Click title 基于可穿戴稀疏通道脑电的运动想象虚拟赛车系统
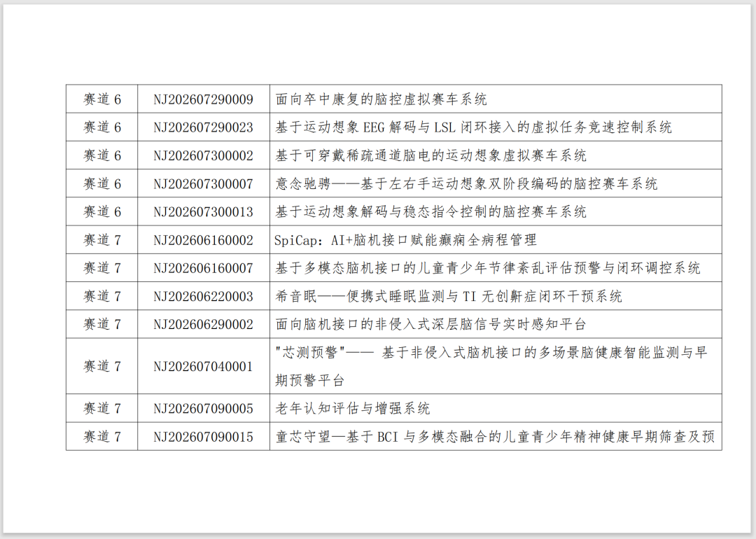The width and height of the screenshot is (756, 539). tap(430, 155)
